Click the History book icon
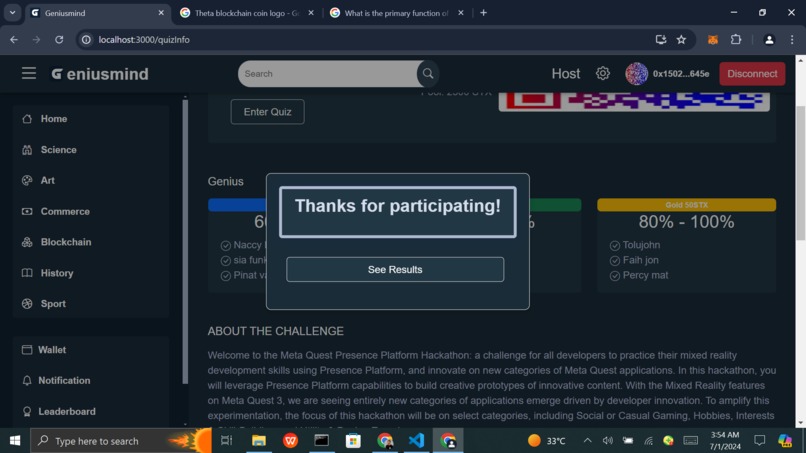Viewport: 806px width, 453px height. tap(27, 273)
